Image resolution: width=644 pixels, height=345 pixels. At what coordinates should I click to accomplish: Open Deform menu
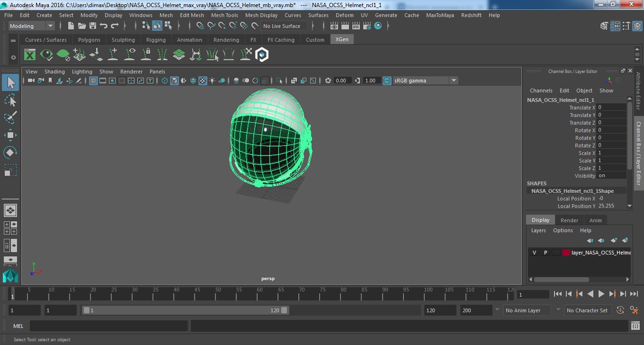[x=344, y=15]
